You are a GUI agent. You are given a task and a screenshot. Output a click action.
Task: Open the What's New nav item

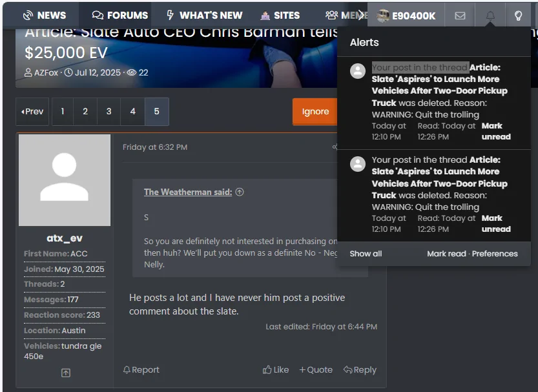pyautogui.click(x=204, y=15)
